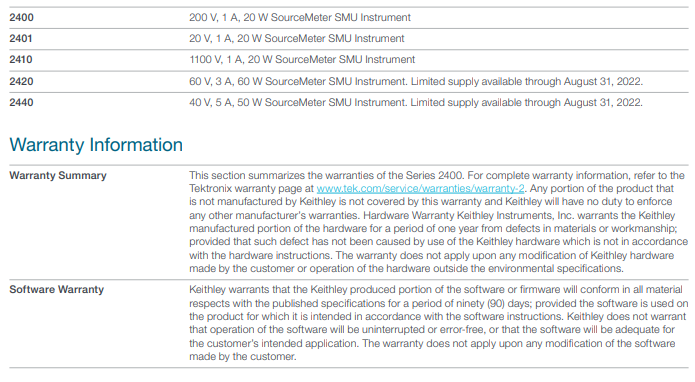Select model number 2420
The image size is (695, 382).
coord(21,82)
